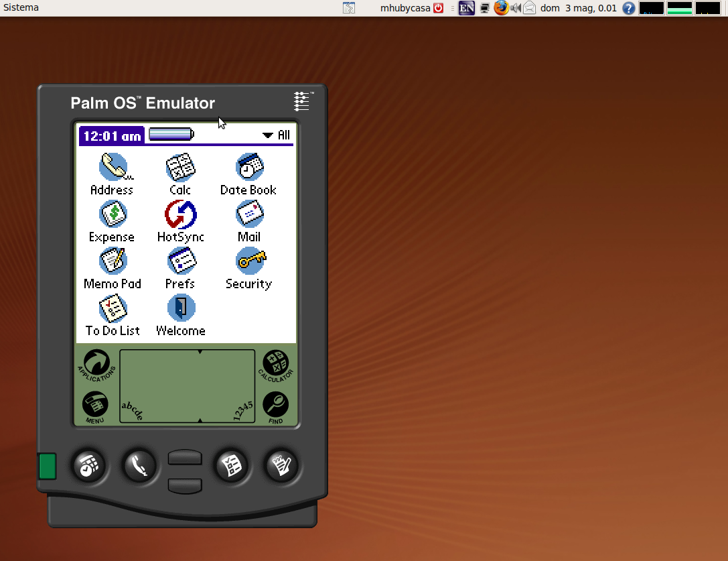The height and width of the screenshot is (561, 728).
Task: Click the Palm OS Emulator title text
Action: [x=143, y=103]
